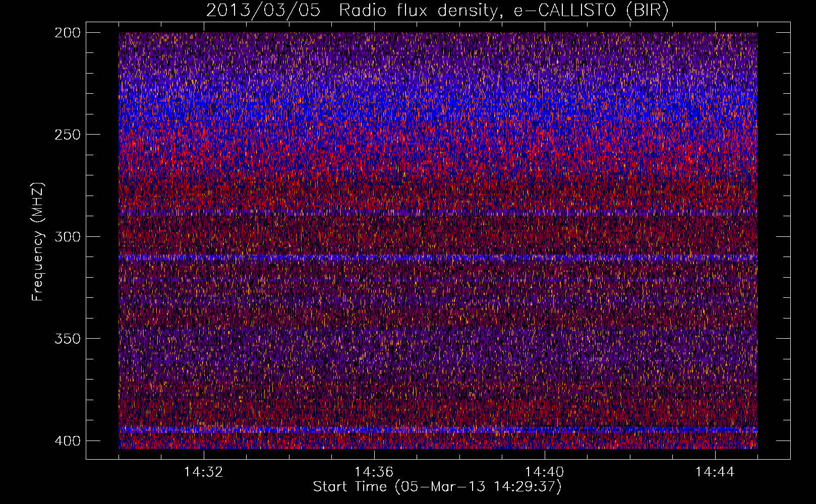Select the 250 frequency tick label

tap(67, 135)
